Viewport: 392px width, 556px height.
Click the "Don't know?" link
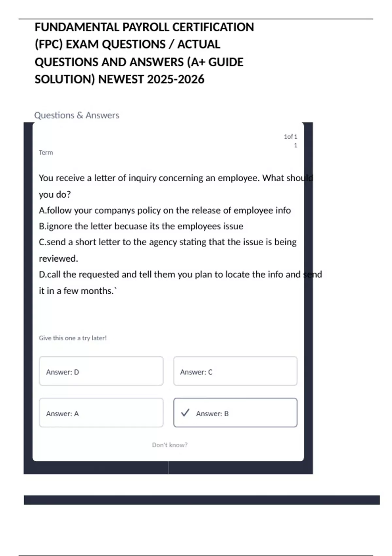(170, 445)
